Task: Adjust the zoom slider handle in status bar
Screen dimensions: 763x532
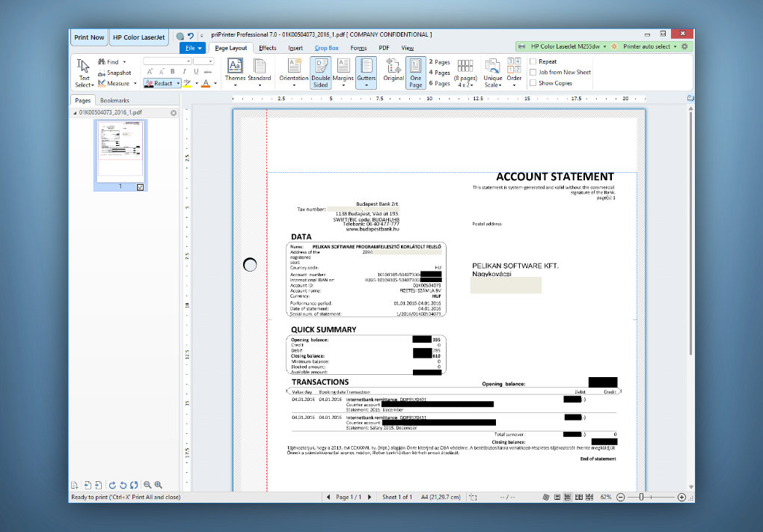Action: click(x=641, y=497)
